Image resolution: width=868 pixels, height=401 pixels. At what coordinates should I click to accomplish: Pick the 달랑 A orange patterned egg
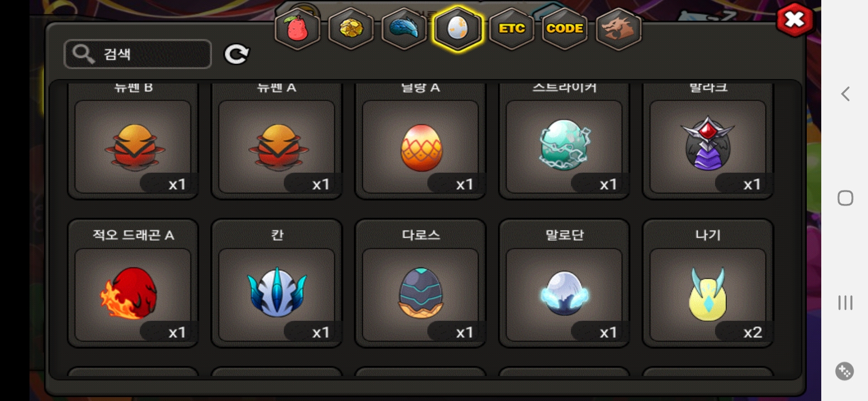[420, 141]
